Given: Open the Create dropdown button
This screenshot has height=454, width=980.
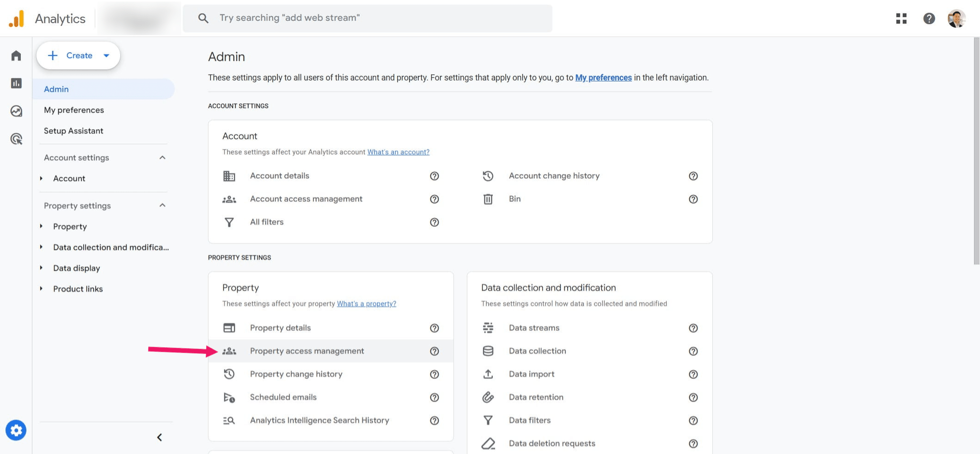Looking at the screenshot, I should (78, 55).
